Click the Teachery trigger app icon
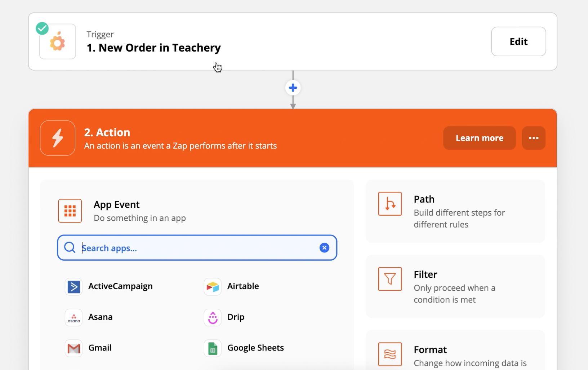This screenshot has width=588, height=370. point(58,42)
